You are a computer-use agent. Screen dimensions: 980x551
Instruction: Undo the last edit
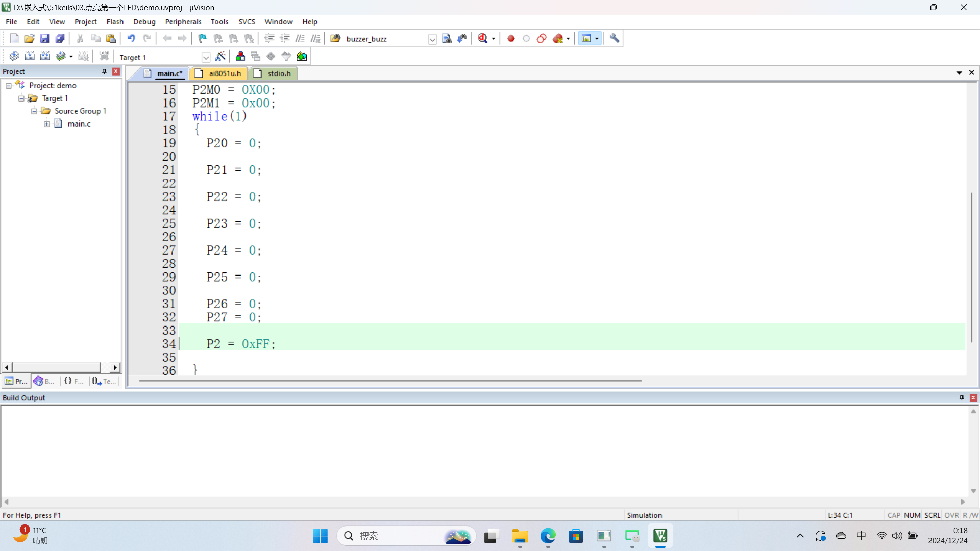click(x=131, y=38)
